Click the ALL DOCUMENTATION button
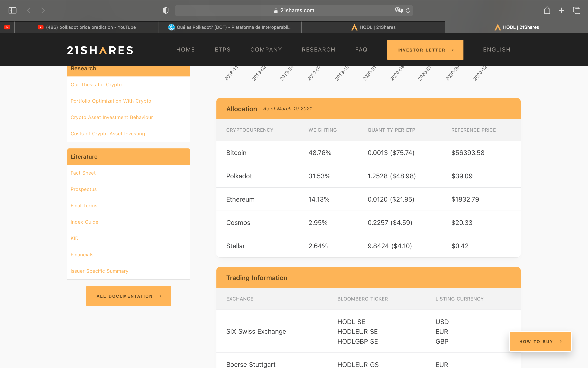 coord(129,296)
